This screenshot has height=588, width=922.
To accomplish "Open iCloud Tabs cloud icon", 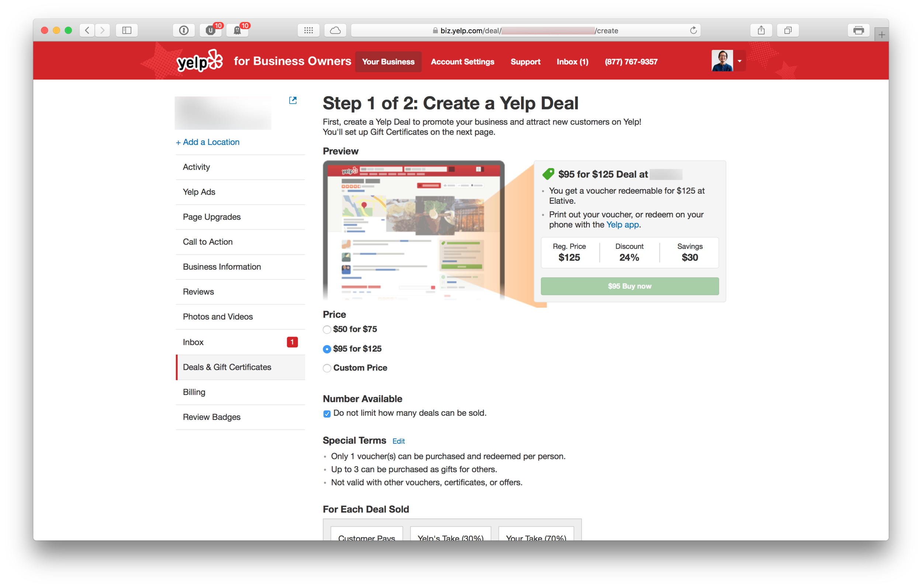I will coord(335,30).
